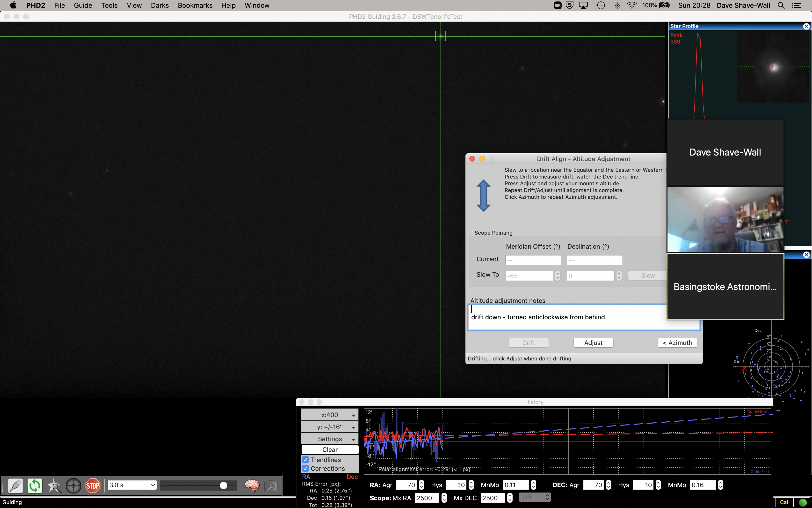Click the S shield menu bar icon

[x=569, y=5]
